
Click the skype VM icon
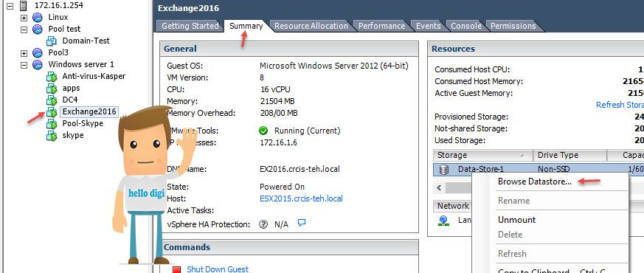pyautogui.click(x=52, y=136)
